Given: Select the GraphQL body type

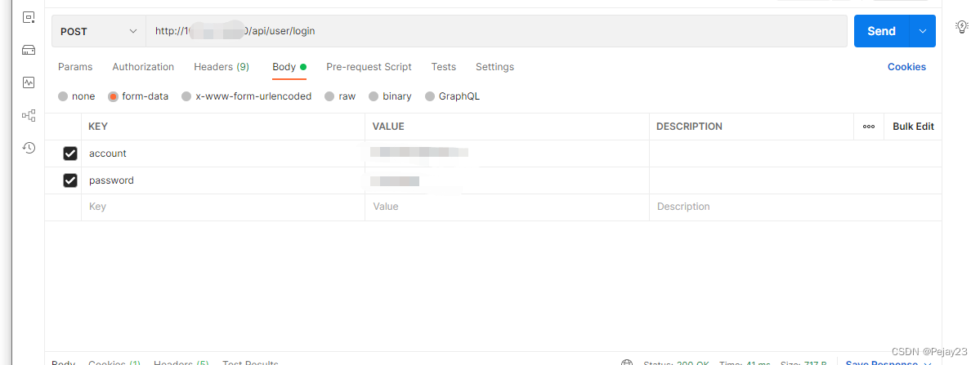Looking at the screenshot, I should point(429,96).
